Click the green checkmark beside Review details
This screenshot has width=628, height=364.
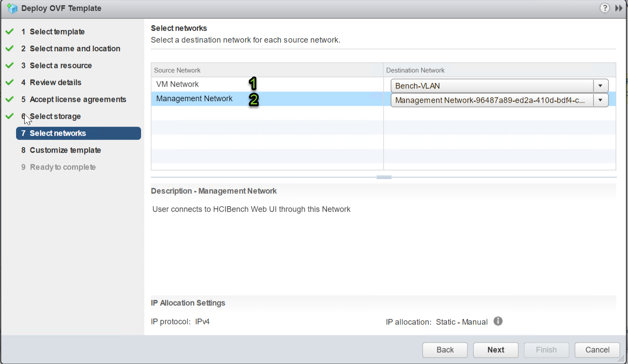pos(9,82)
